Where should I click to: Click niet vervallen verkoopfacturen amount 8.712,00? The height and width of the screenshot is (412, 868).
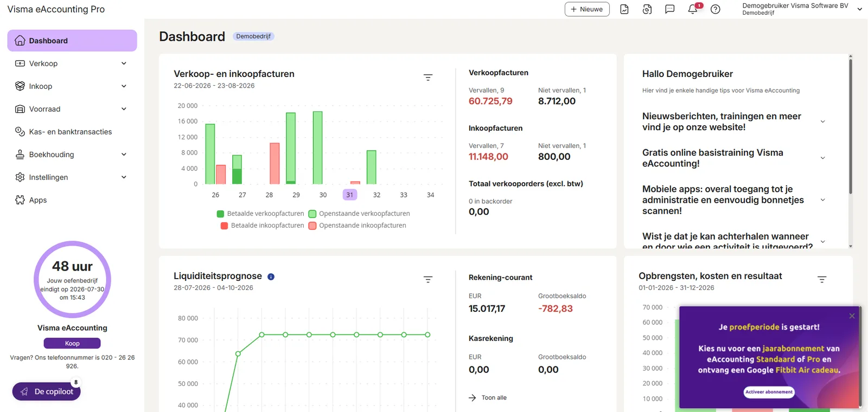point(557,101)
